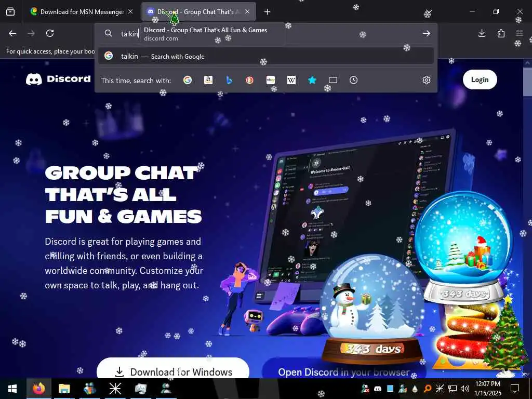
Task: Close the Download for MSN Messenger tab
Action: (130, 12)
